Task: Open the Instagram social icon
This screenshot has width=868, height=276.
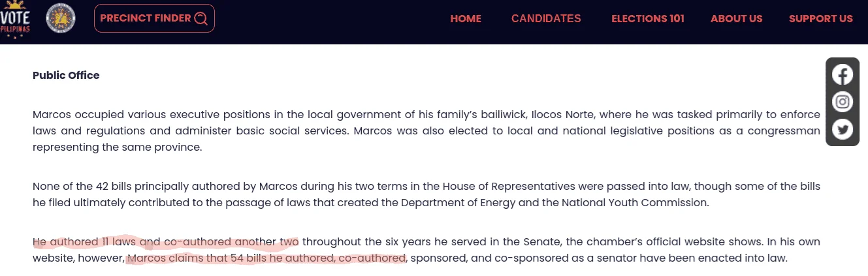Action: click(x=843, y=102)
